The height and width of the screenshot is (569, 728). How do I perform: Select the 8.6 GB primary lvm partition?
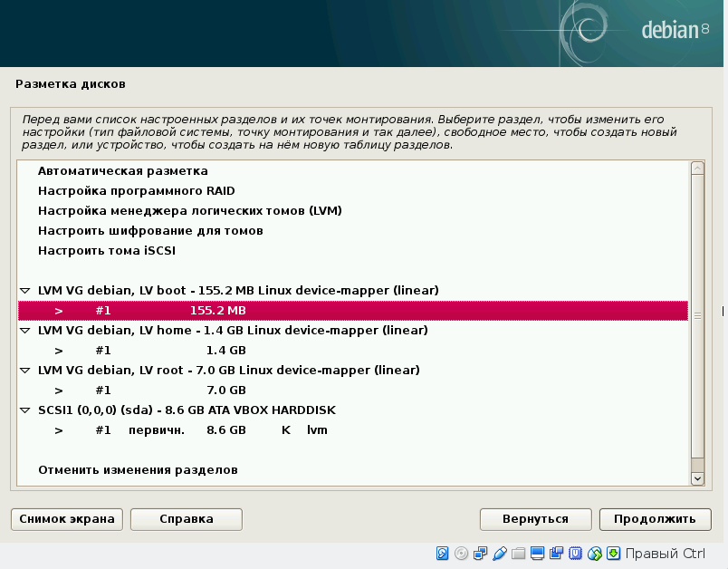point(226,430)
